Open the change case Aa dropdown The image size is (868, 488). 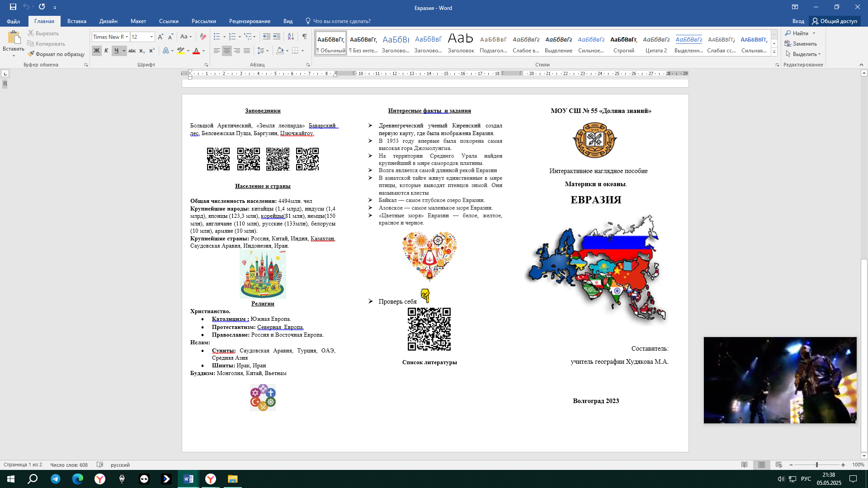tap(186, 37)
